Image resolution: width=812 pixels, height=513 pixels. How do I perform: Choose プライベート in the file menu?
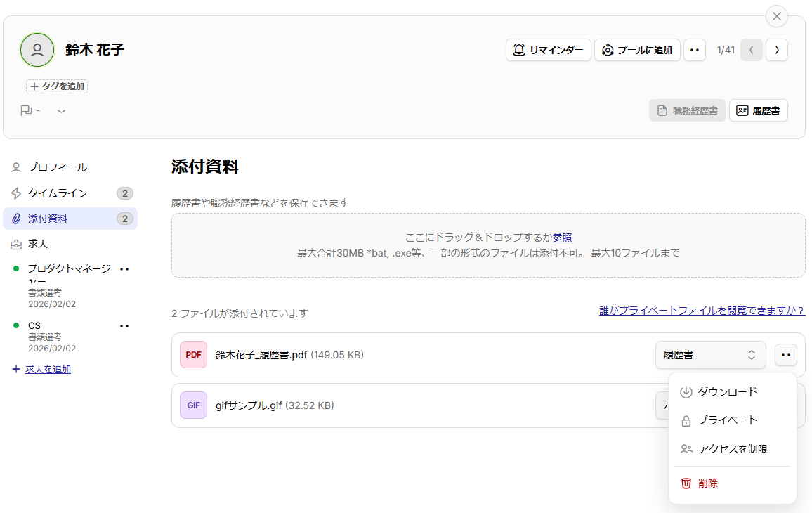click(727, 420)
